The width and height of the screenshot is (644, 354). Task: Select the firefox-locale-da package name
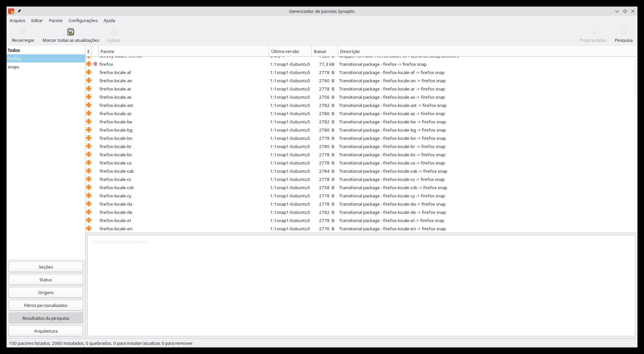coord(116,204)
